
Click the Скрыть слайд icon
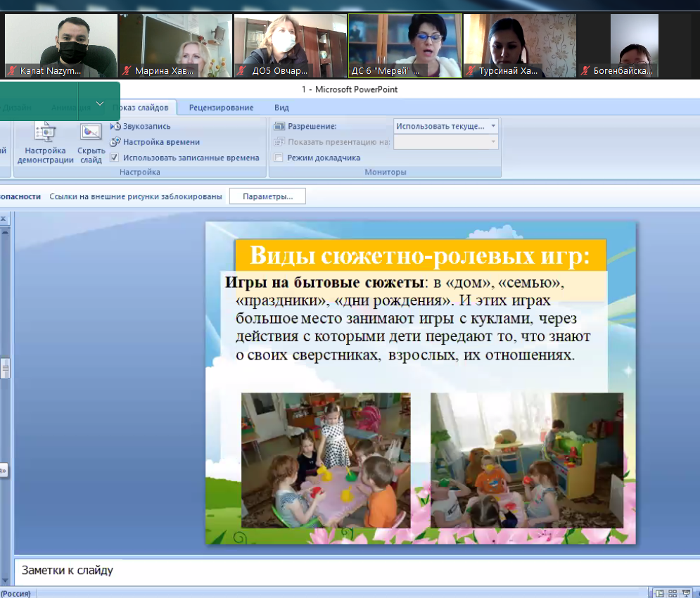(91, 144)
